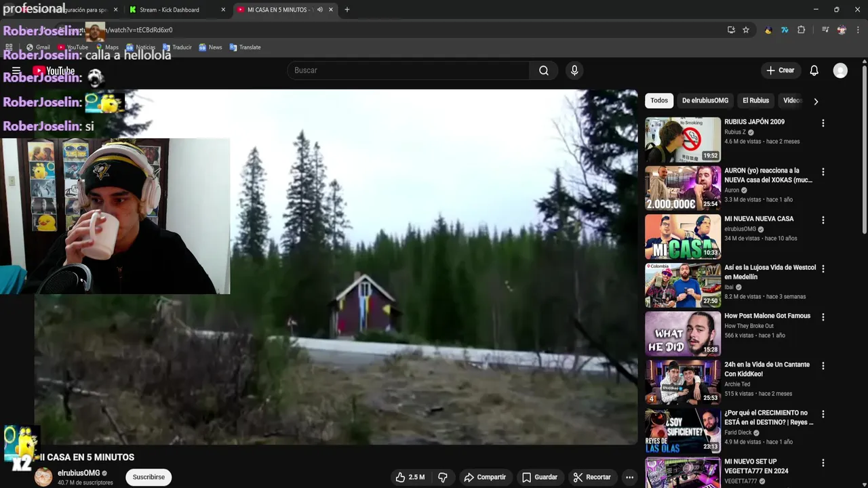Viewport: 868px width, 488px height.
Task: Open options for Westcol en Medellín video
Action: coord(823,269)
